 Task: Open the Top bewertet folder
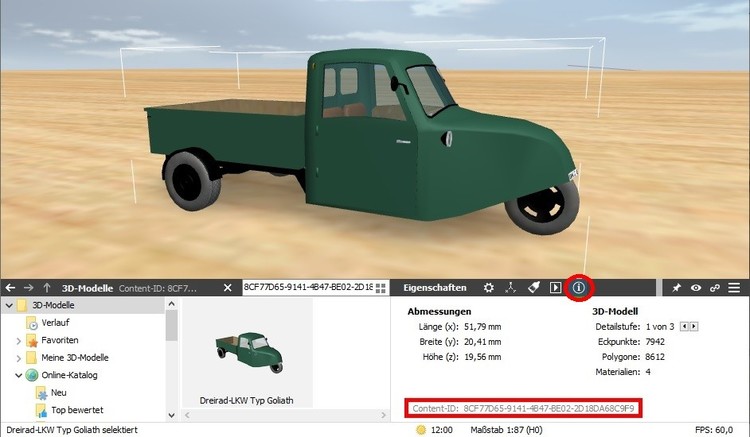click(77, 410)
